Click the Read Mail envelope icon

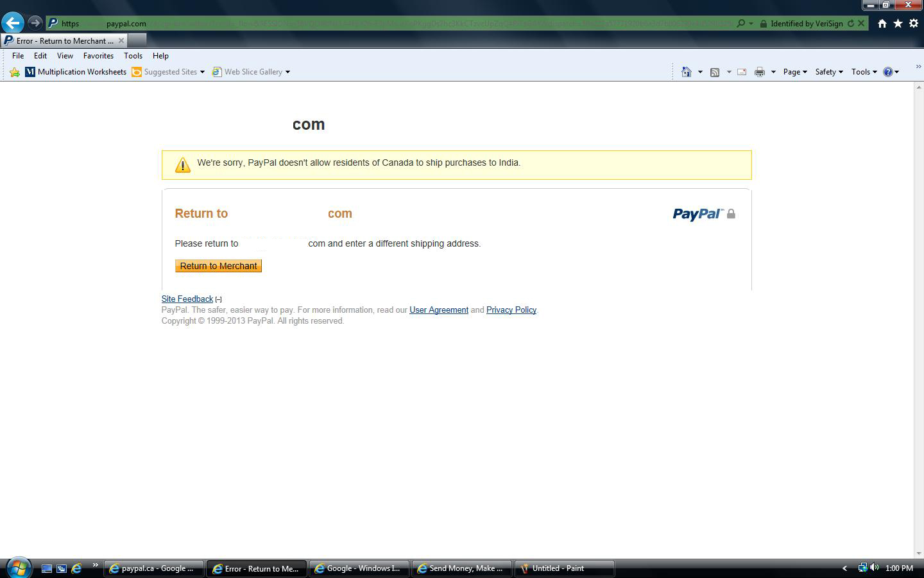(742, 72)
